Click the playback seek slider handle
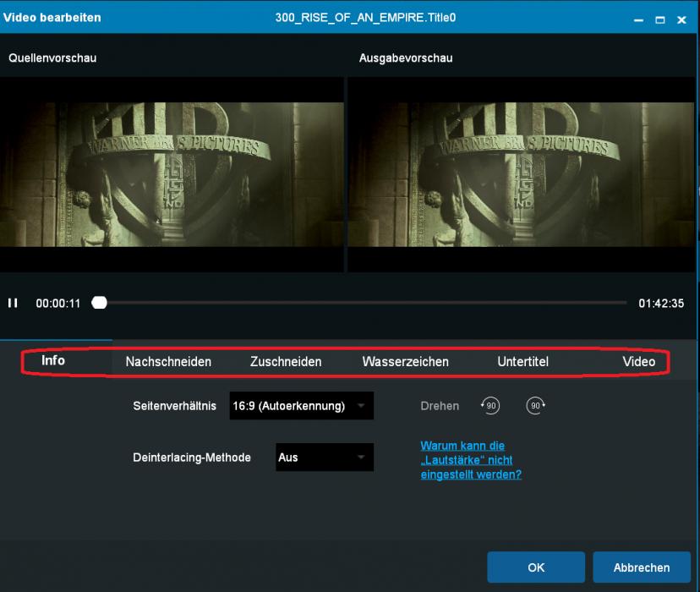 pyautogui.click(x=99, y=303)
